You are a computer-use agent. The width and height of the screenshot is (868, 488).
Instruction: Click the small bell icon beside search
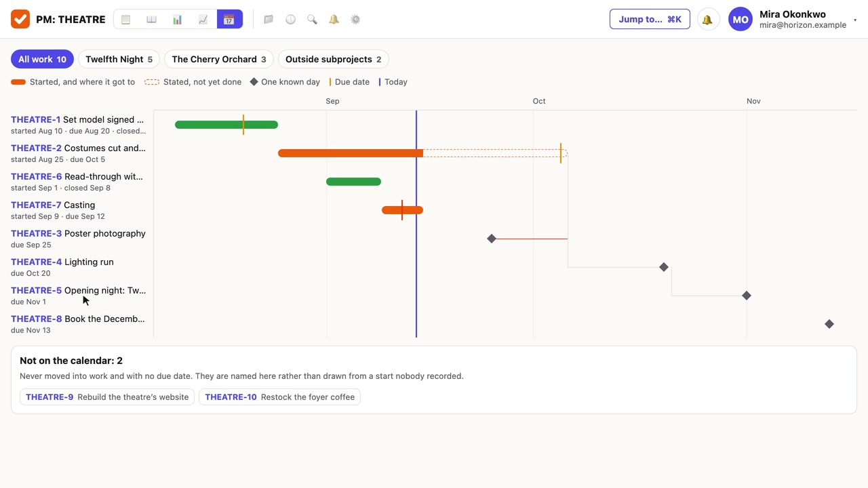point(334,20)
